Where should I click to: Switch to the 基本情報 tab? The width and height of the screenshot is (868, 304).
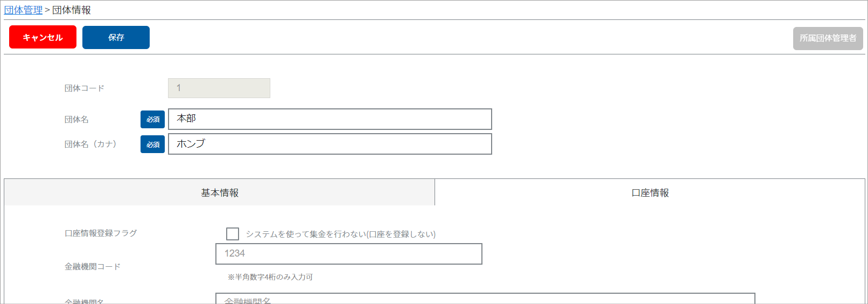(220, 192)
